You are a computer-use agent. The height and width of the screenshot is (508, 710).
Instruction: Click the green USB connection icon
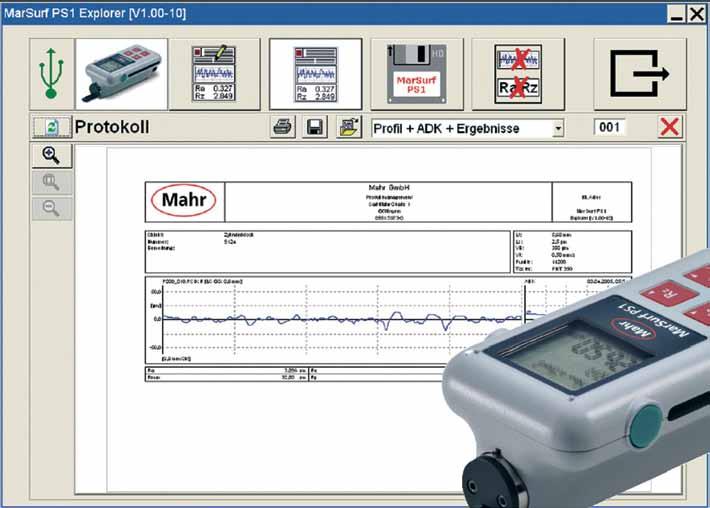pos(51,74)
